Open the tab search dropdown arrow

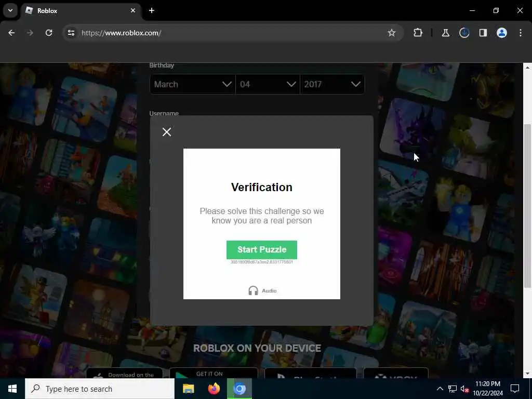pos(10,10)
